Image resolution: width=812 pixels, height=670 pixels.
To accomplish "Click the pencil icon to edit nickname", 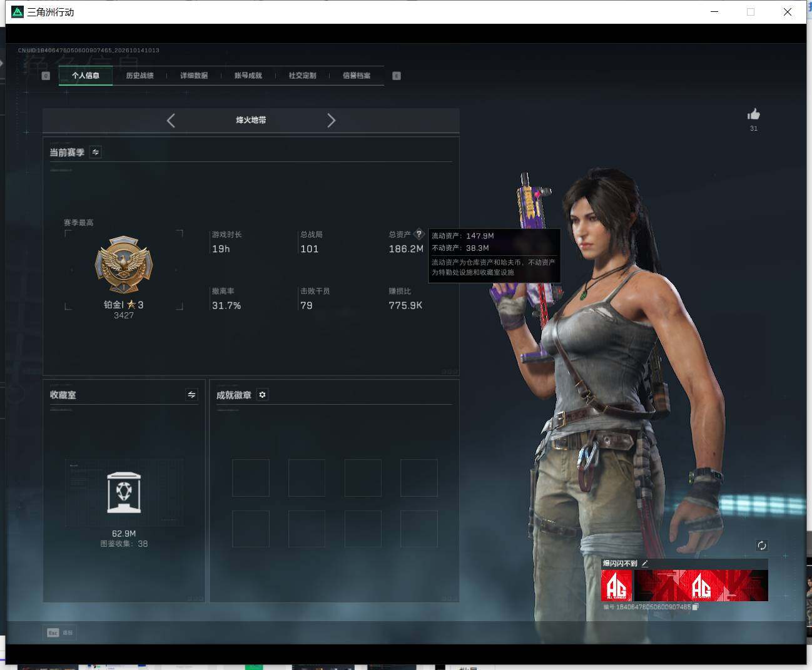I will coord(645,564).
